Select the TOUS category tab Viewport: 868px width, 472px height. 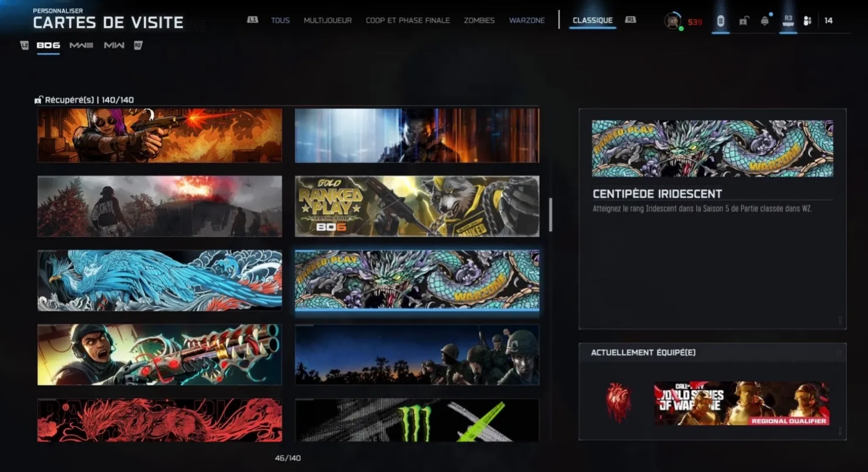click(280, 21)
